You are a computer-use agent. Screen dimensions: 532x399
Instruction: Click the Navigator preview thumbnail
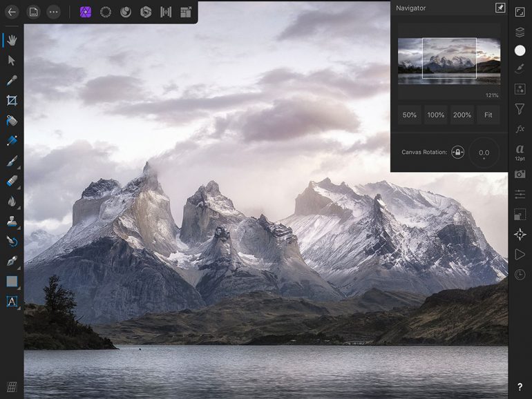449,59
